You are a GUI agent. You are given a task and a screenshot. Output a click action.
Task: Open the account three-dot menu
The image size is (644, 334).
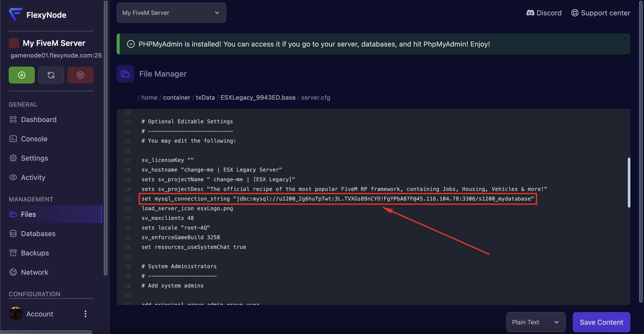[x=85, y=314]
